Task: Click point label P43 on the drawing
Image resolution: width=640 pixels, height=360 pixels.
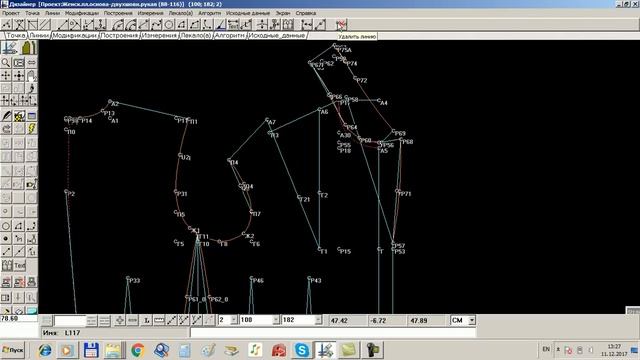Action: pos(316,280)
